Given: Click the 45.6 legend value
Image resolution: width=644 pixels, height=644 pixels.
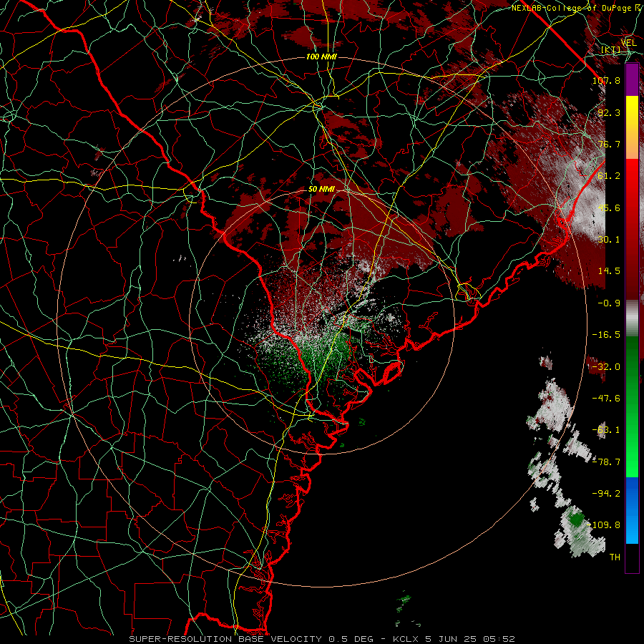Looking at the screenshot, I should (609, 208).
